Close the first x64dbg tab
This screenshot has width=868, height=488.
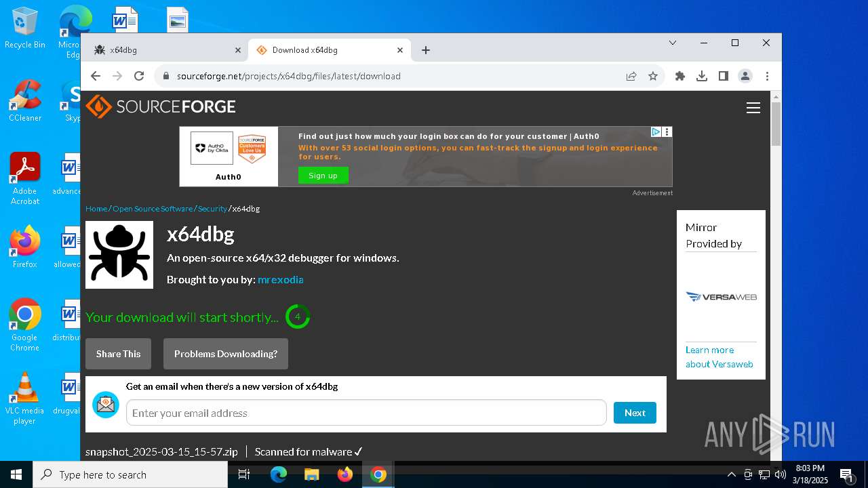[238, 50]
